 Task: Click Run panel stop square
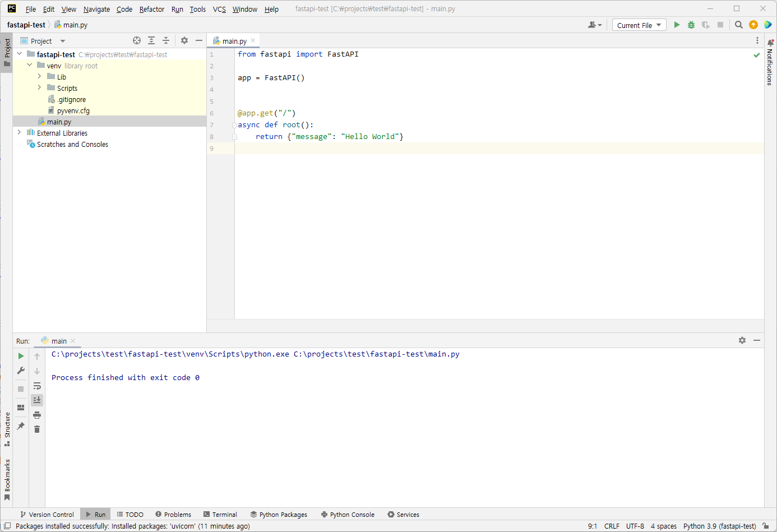click(x=21, y=389)
